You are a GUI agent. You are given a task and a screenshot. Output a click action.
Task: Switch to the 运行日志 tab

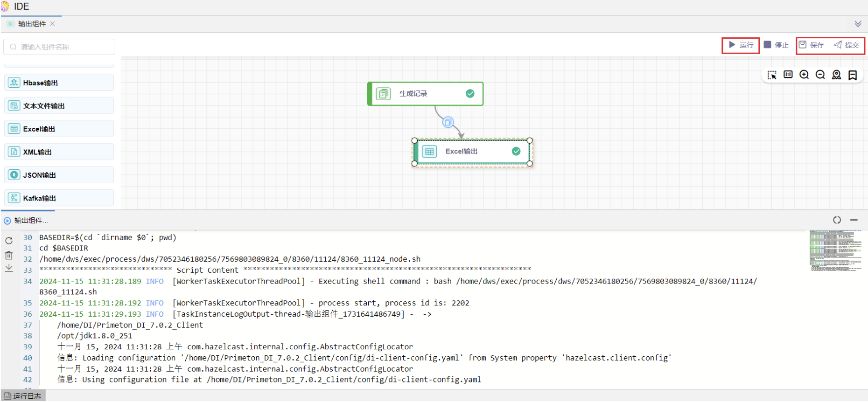[23, 396]
